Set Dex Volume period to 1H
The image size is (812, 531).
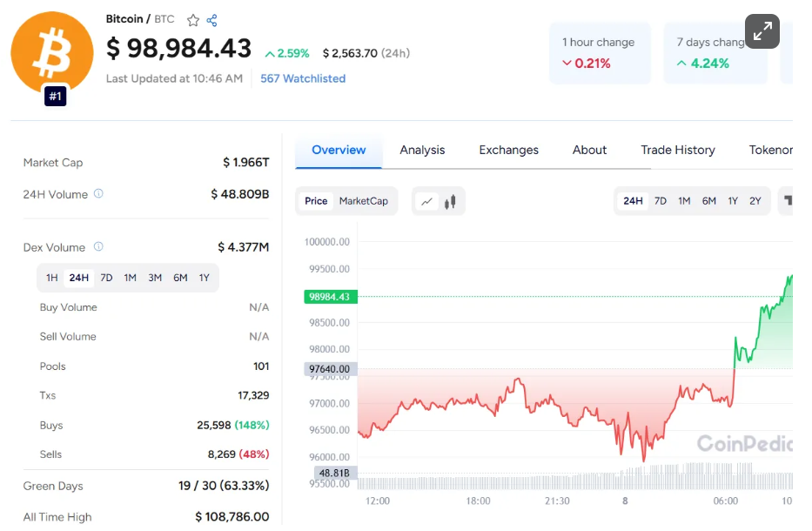click(x=52, y=278)
